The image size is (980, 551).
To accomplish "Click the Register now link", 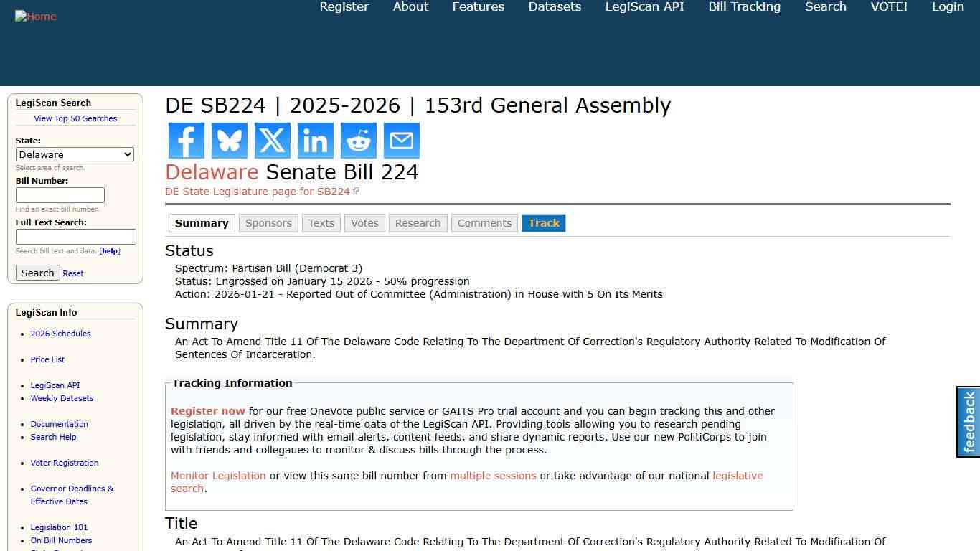I will (207, 410).
